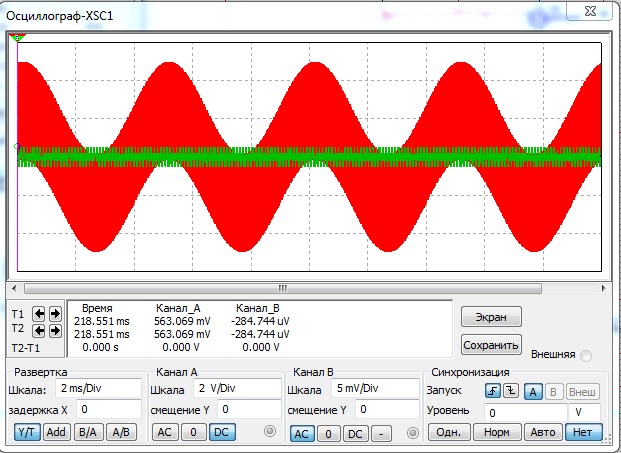Set Канал A coupling to 0
621x453 pixels.
point(193,432)
